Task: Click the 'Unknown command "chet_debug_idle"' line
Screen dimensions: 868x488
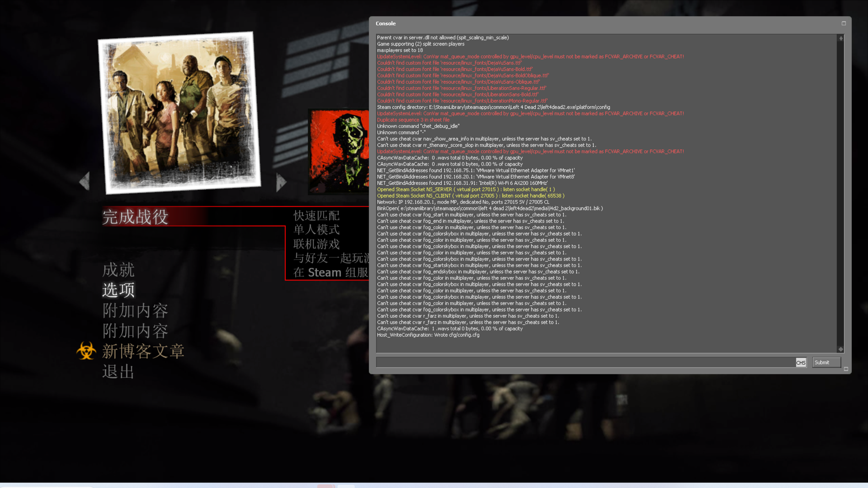Action: click(x=418, y=126)
